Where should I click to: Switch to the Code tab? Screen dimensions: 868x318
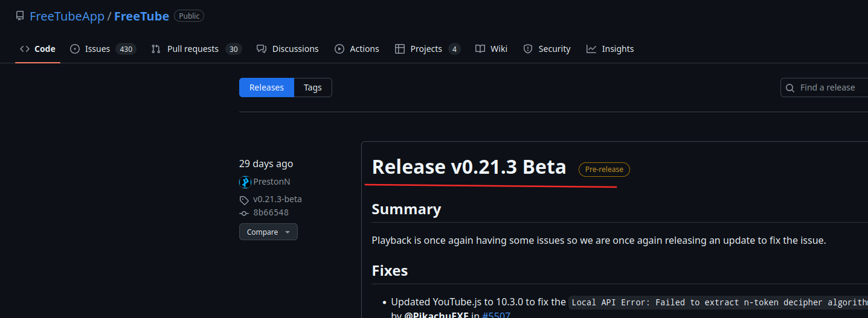tap(37, 49)
